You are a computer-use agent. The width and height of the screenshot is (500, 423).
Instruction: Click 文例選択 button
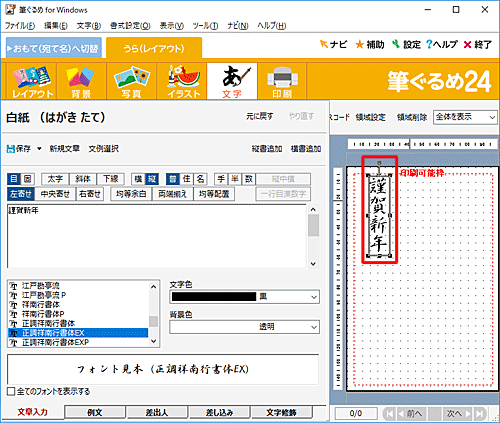coord(104,149)
